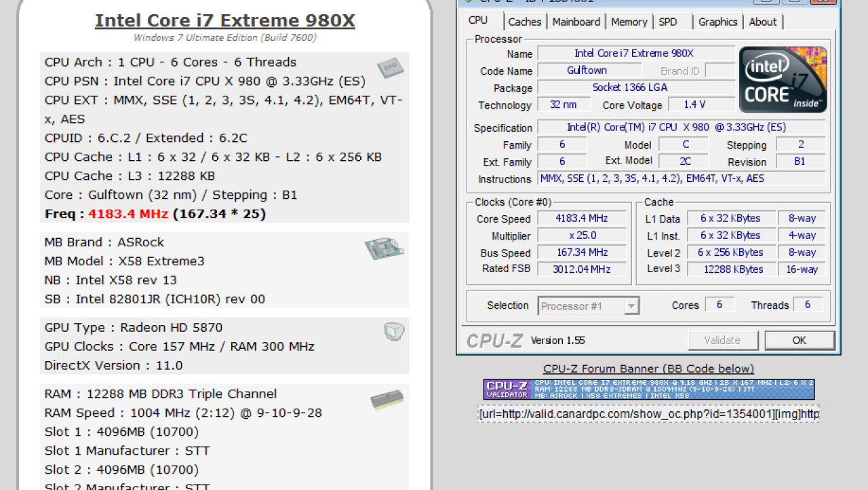Click the Core Speed value 4183.4 MHz
Screen dimensions: 868x490
click(x=583, y=219)
